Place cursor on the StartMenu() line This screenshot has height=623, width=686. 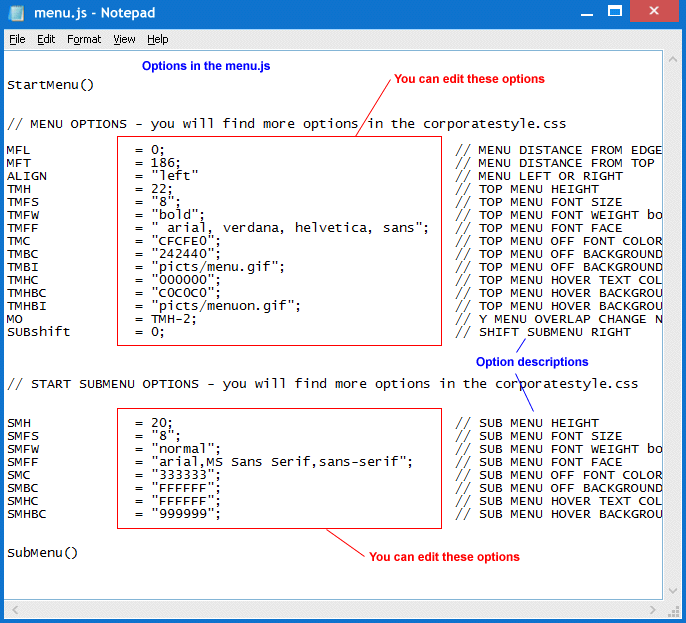pyautogui.click(x=50, y=85)
